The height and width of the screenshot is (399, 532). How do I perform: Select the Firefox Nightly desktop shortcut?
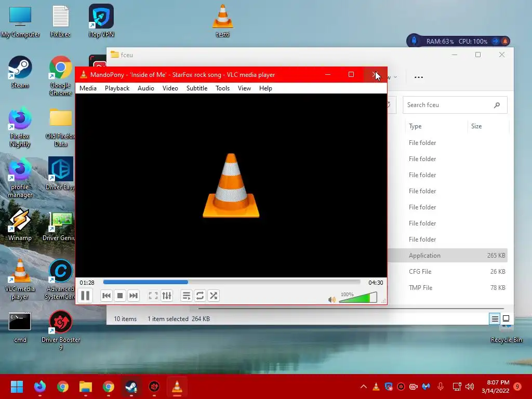(x=20, y=127)
